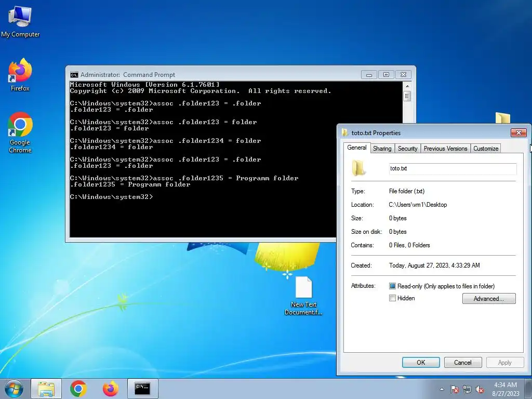Image resolution: width=532 pixels, height=399 pixels.
Task: Open muted volume tray icon
Action: 480,390
